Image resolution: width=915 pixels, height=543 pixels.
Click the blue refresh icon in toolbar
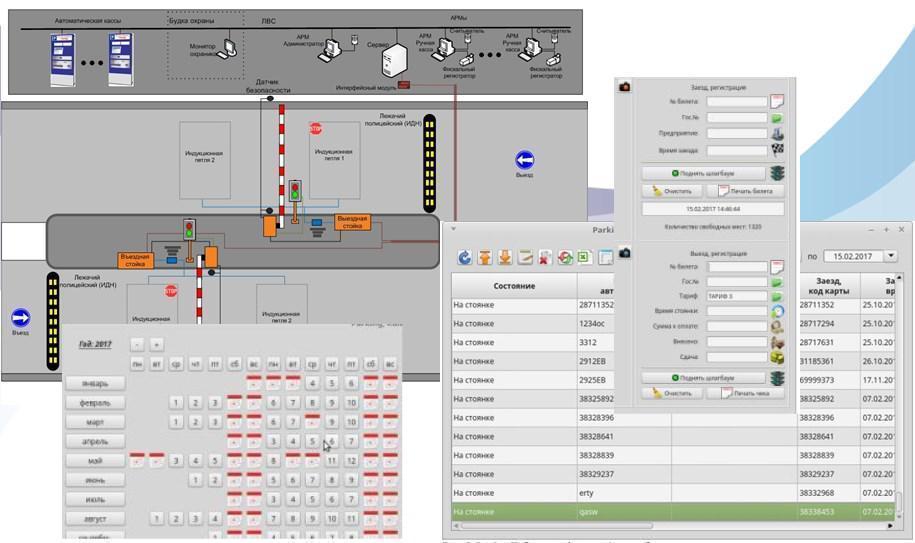[x=465, y=258]
